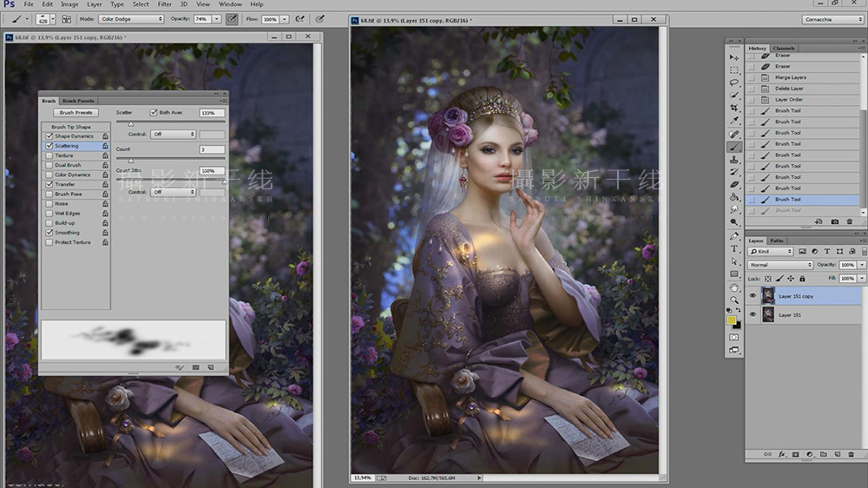Select the Brush tool in toolbox
Image resolution: width=868 pixels, height=488 pixels.
point(734,147)
